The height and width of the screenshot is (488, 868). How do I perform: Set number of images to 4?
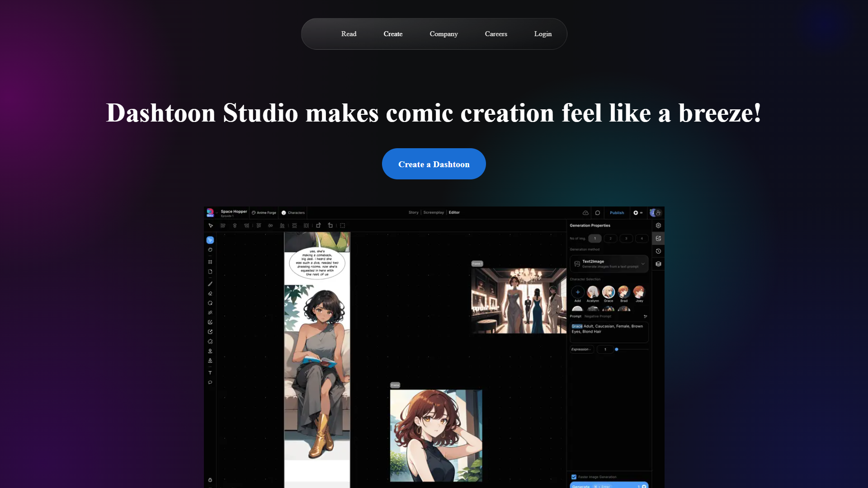pyautogui.click(x=642, y=239)
